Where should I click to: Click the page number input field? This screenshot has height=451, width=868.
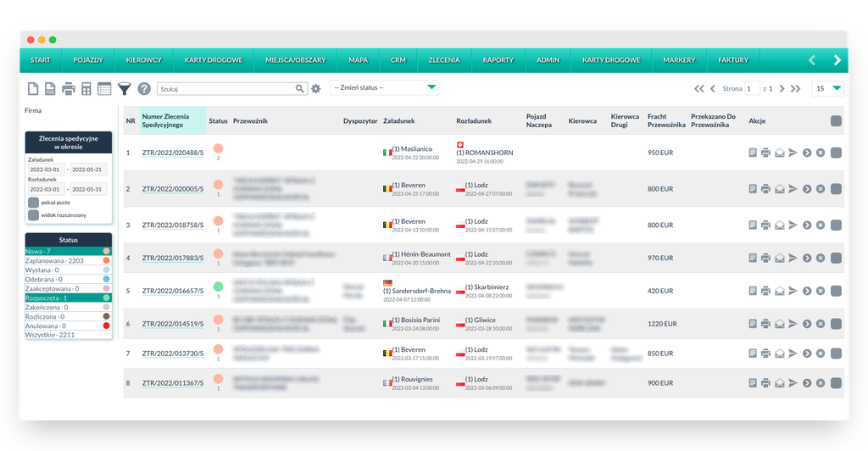[752, 88]
